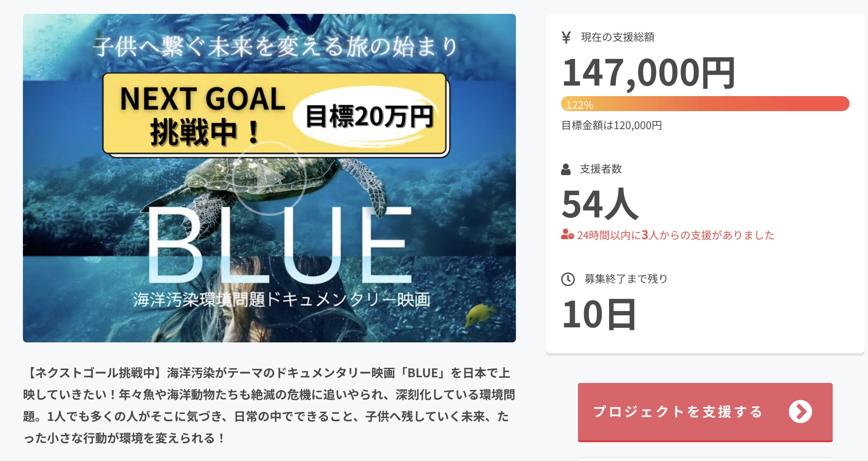Click the yen currency icon
The image size is (868, 461).
point(566,37)
